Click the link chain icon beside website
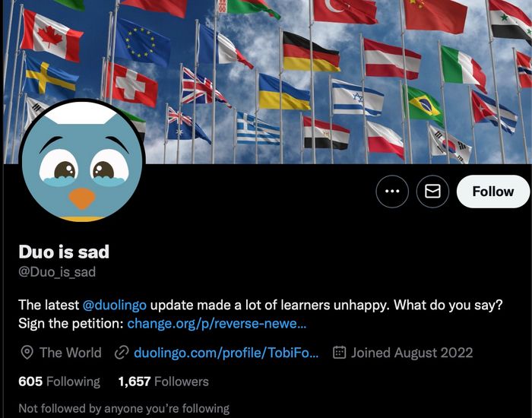The image size is (532, 418). (122, 353)
